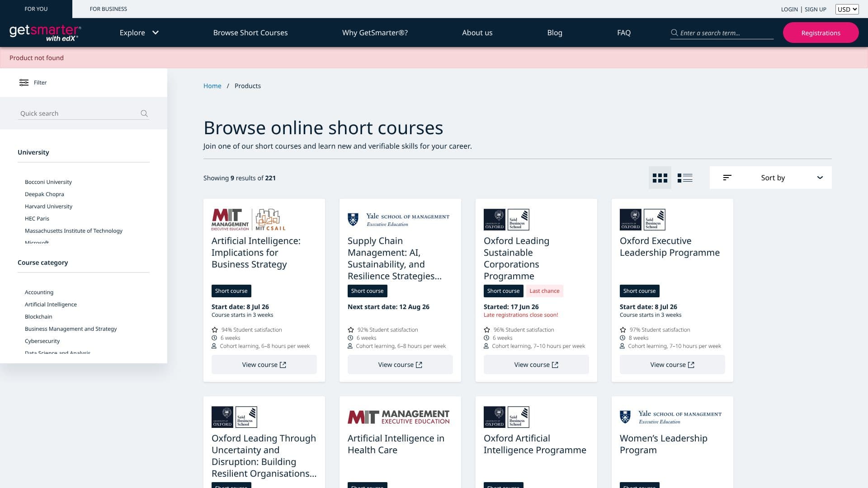Filter by Harvard University
This screenshot has width=868, height=488.
point(48,206)
